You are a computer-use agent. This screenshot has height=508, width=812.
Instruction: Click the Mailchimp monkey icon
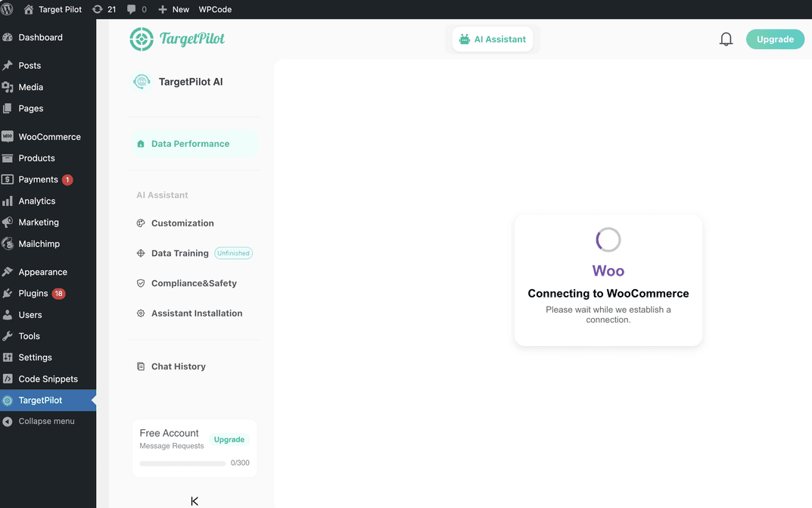(8, 243)
